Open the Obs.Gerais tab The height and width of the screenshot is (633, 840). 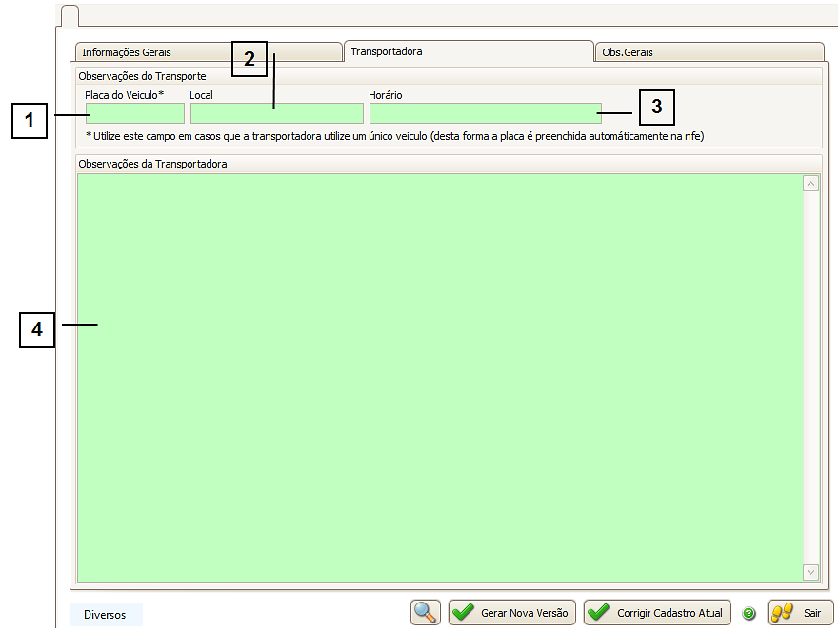pyautogui.click(x=709, y=52)
